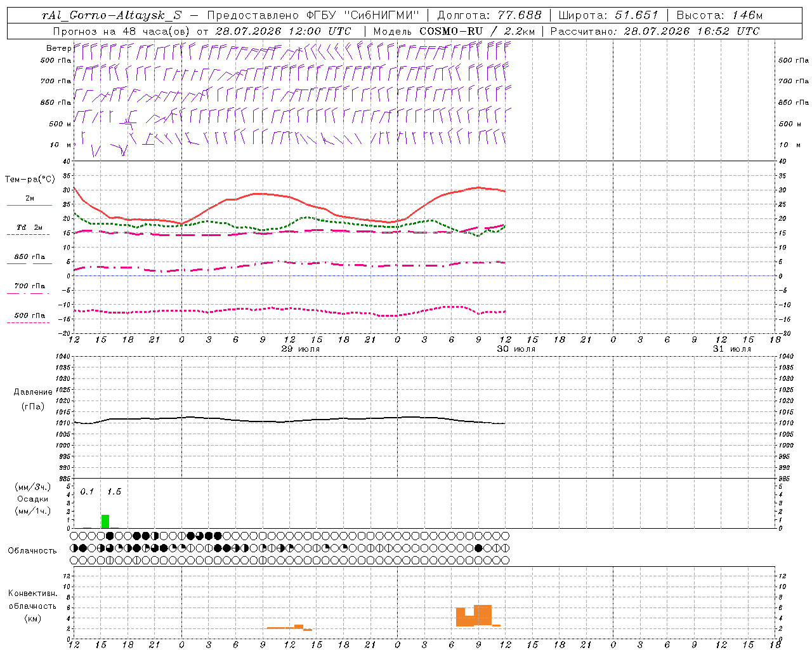
Task: Click the green 1.5 mm precipitation bar
Action: 105,521
